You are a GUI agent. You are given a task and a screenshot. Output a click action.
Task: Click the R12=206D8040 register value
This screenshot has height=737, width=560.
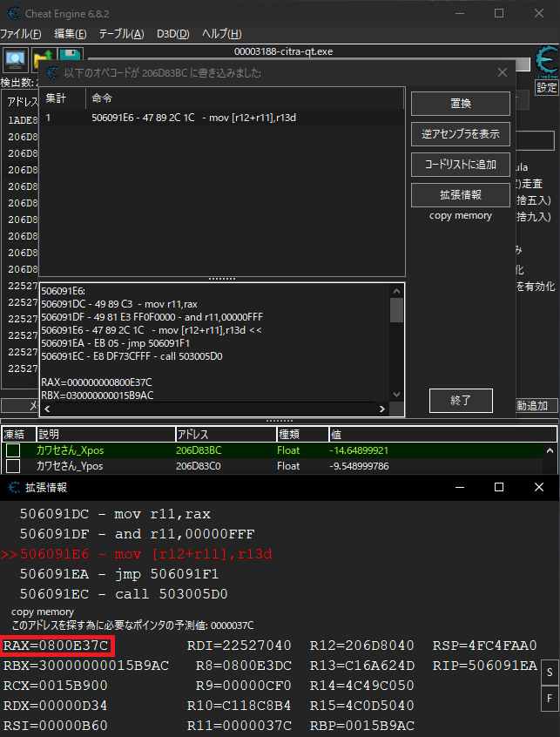[x=361, y=646]
